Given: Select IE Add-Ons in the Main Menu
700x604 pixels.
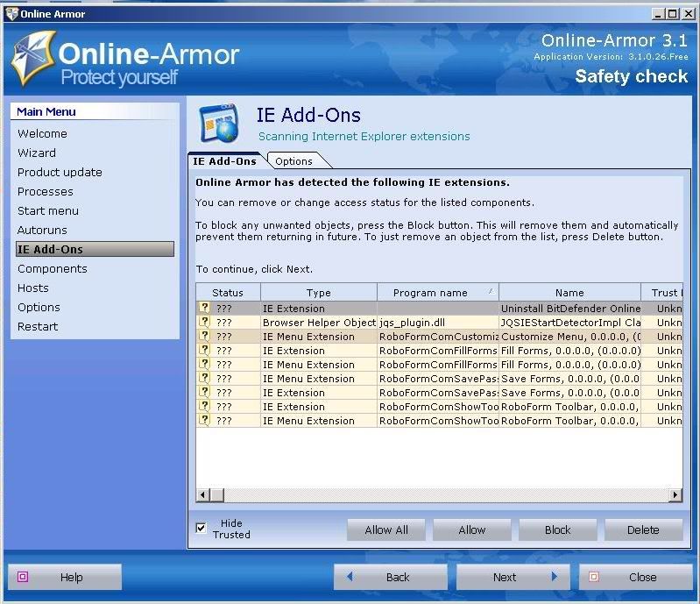Looking at the screenshot, I should pyautogui.click(x=95, y=249).
